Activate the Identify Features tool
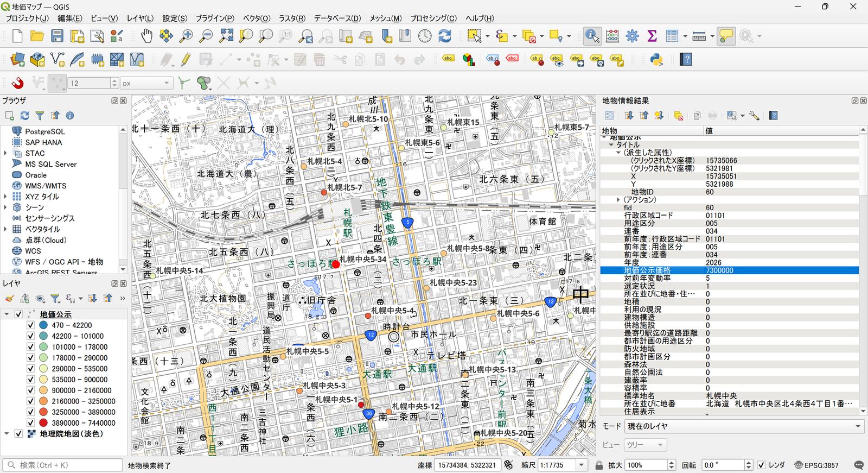868x473 pixels. pos(592,36)
